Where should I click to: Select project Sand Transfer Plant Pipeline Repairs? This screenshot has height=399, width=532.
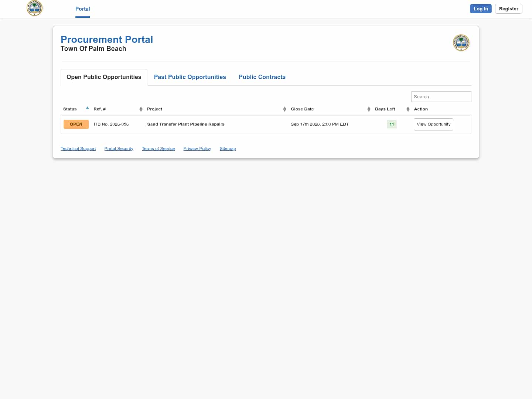pyautogui.click(x=186, y=124)
